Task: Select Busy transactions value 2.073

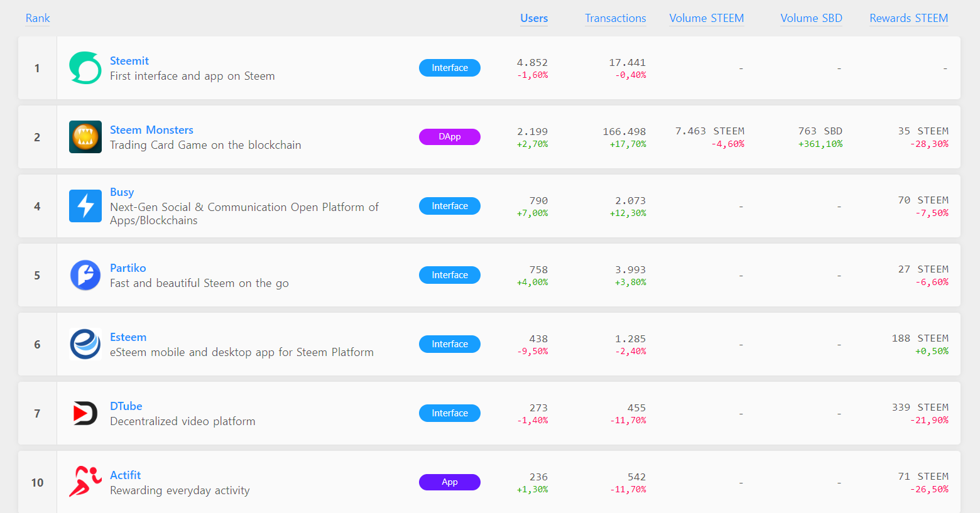Action: [631, 201]
